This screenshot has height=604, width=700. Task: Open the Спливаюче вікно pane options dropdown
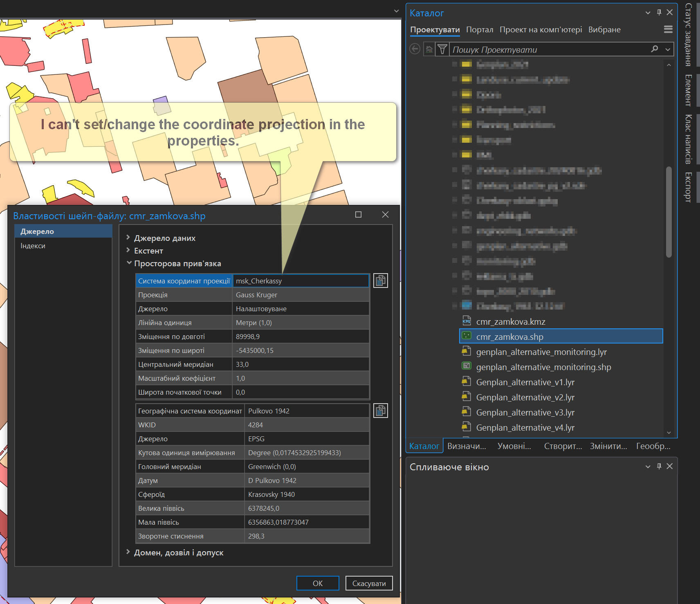click(x=648, y=467)
